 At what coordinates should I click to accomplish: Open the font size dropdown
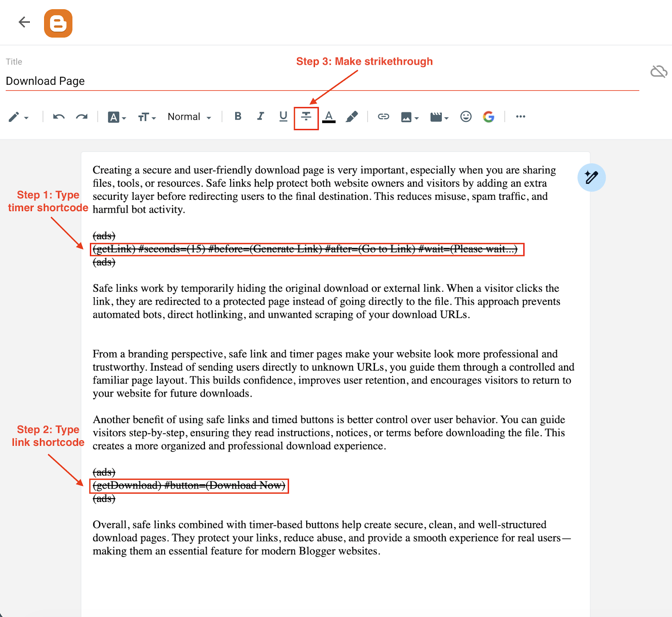[147, 117]
